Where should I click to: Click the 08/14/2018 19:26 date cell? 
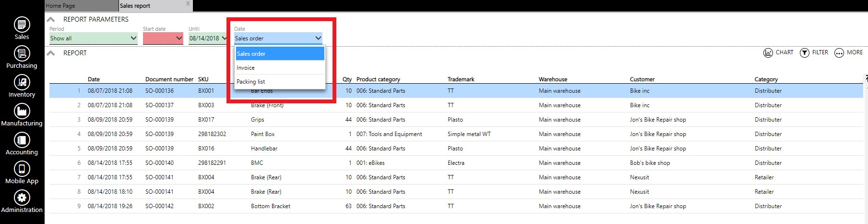110,206
